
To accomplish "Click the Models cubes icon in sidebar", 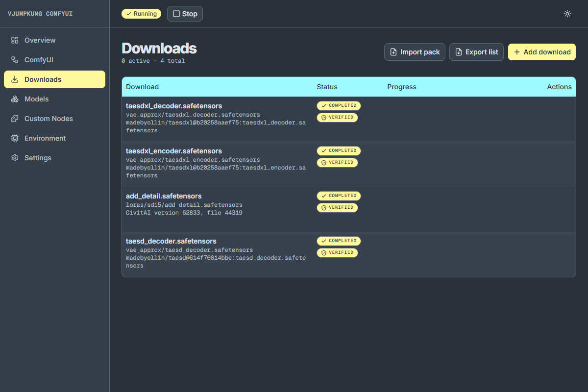I will pyautogui.click(x=15, y=99).
